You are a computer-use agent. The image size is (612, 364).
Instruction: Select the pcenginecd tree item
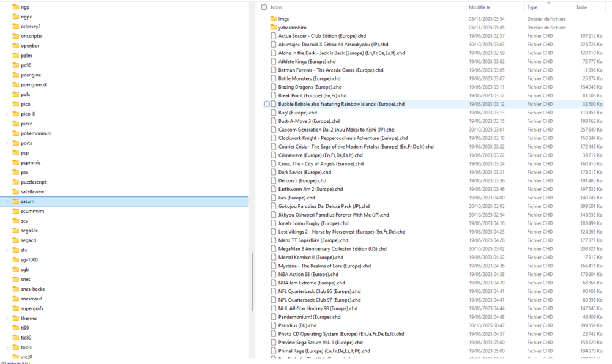coord(34,84)
